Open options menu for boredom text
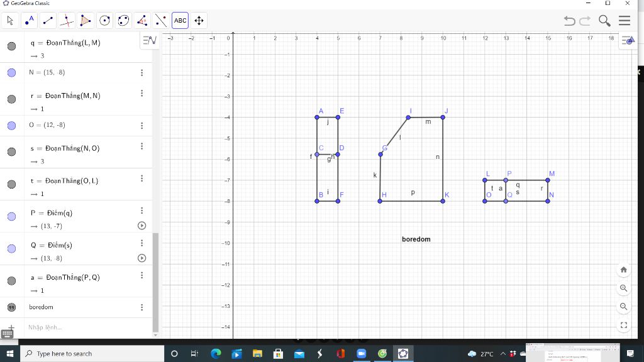The width and height of the screenshot is (644, 362). pos(142,307)
